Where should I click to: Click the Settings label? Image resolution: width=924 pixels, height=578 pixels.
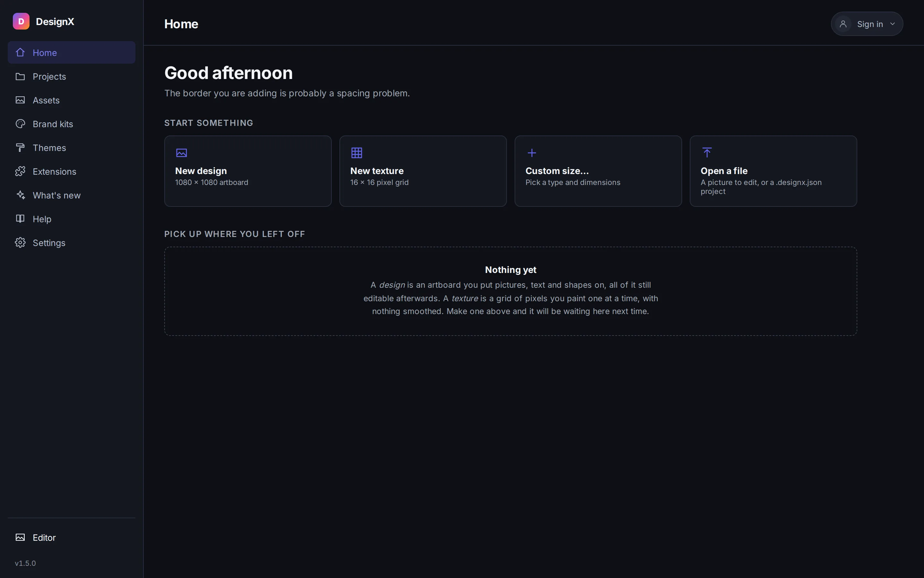pyautogui.click(x=49, y=243)
